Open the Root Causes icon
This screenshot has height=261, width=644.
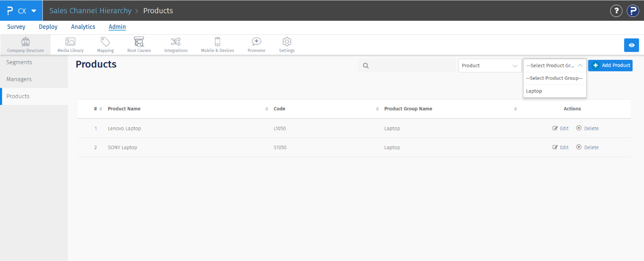[x=139, y=42]
